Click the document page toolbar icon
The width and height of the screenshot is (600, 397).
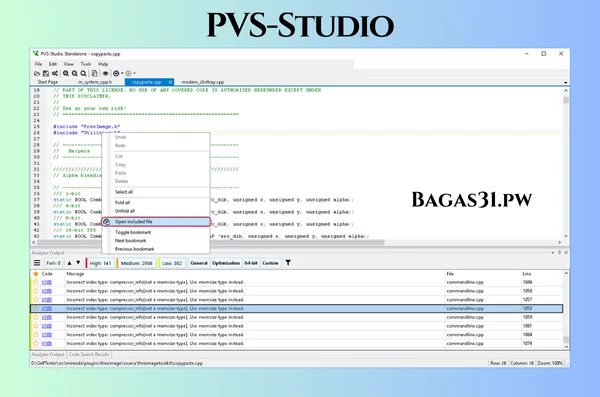click(x=94, y=74)
